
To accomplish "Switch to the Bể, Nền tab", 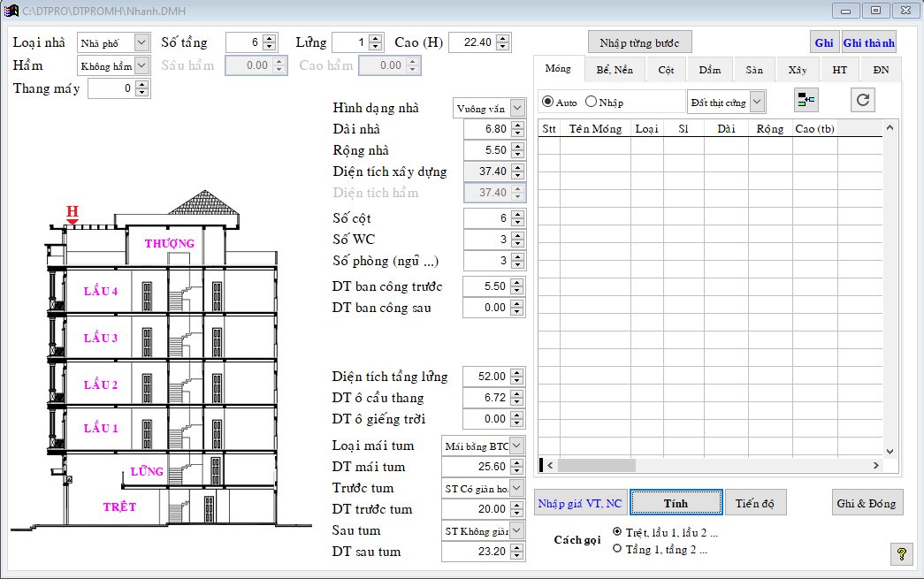I will click(614, 70).
